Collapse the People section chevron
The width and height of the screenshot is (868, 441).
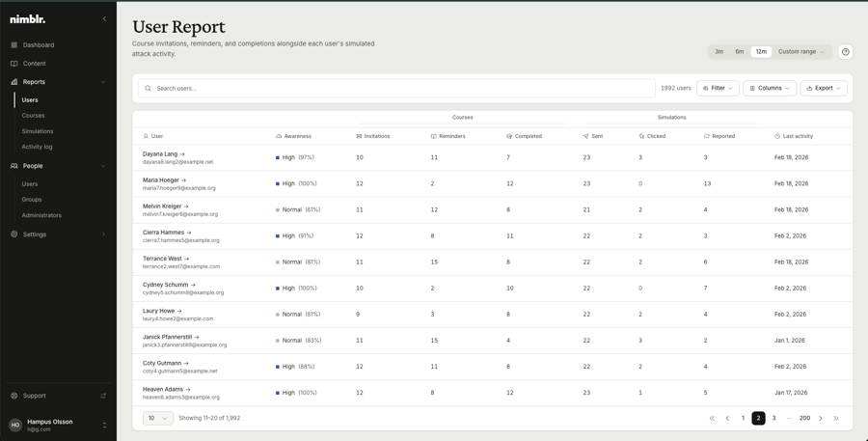click(x=103, y=166)
